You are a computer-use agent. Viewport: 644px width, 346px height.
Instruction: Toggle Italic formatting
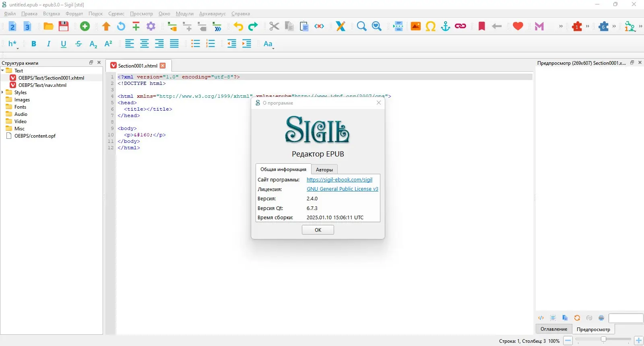pos(49,44)
